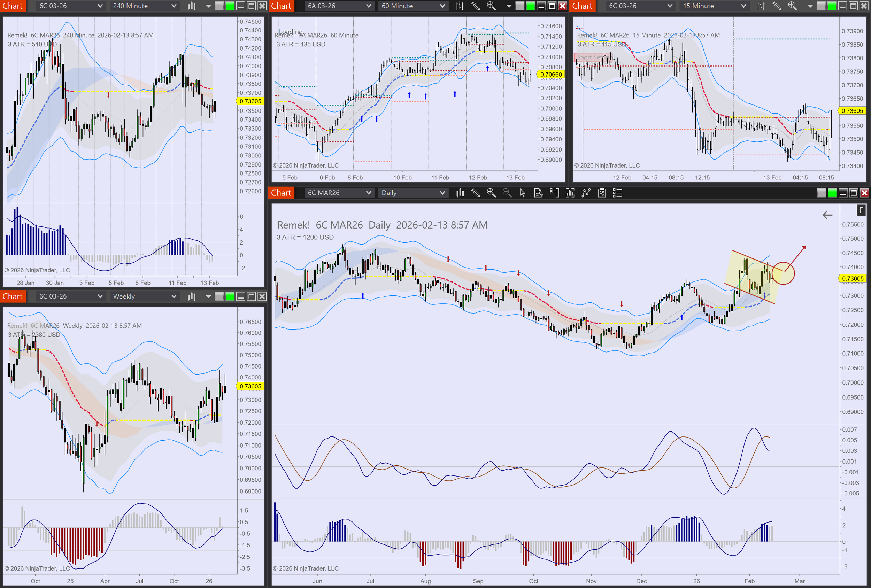Click the F button on Daily chart corner
This screenshot has width=871, height=588.
click(861, 210)
